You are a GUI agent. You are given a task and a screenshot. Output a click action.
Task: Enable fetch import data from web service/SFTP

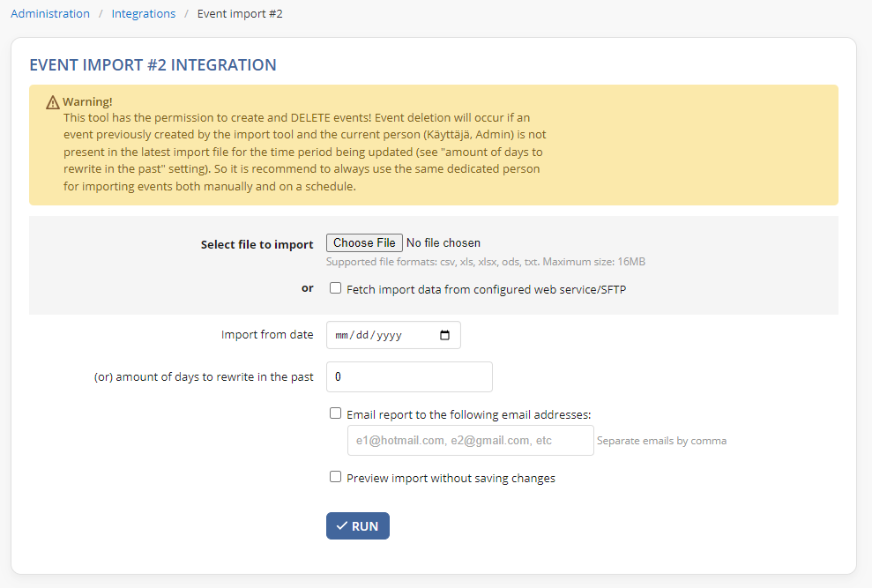tap(335, 288)
